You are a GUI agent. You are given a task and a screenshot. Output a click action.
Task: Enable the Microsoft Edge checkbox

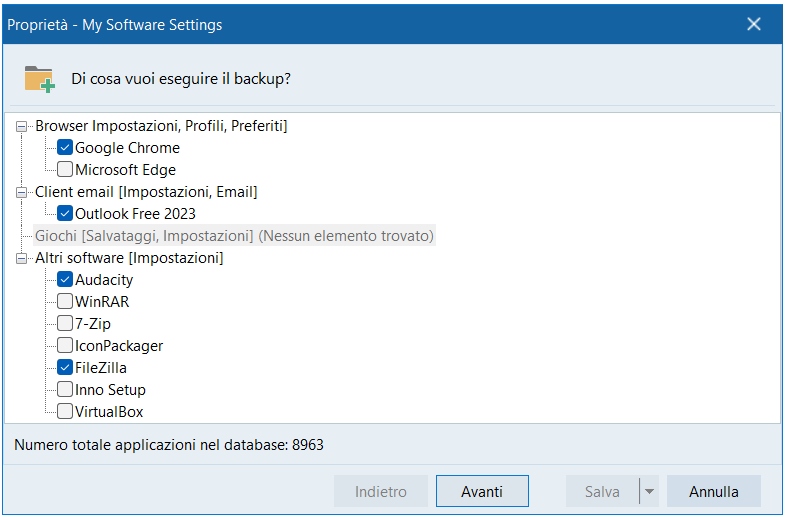point(65,170)
